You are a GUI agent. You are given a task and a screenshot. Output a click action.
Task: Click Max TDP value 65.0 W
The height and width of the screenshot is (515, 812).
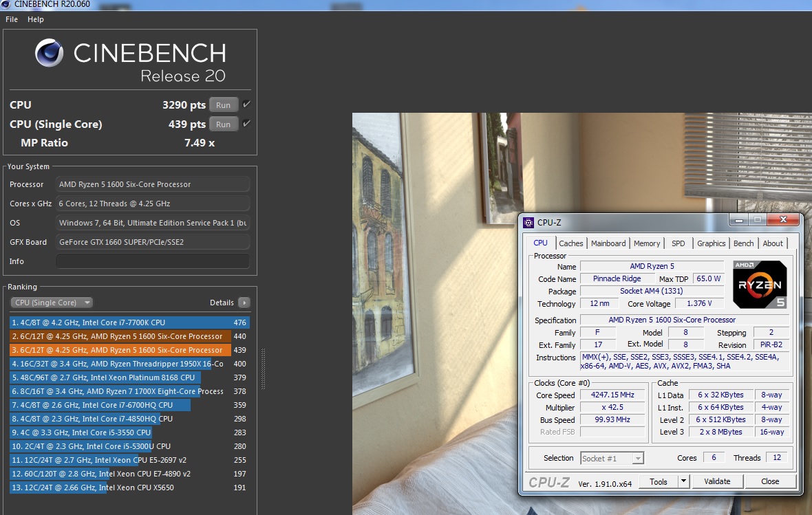[708, 278]
